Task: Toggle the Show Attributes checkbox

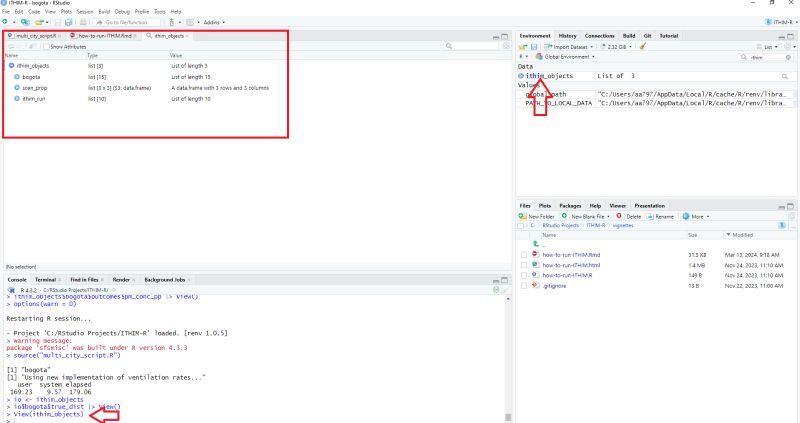Action: [x=46, y=46]
